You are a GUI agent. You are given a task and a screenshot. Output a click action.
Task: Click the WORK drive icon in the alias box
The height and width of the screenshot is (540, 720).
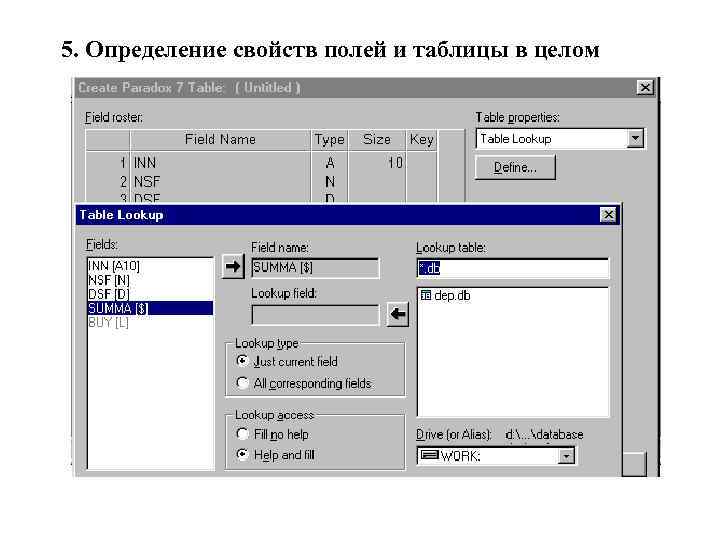(x=430, y=455)
